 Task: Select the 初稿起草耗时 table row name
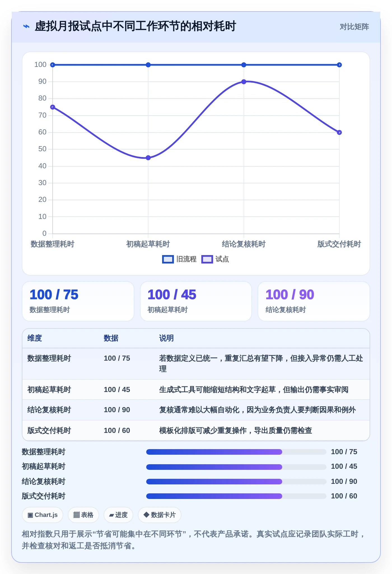tap(49, 390)
